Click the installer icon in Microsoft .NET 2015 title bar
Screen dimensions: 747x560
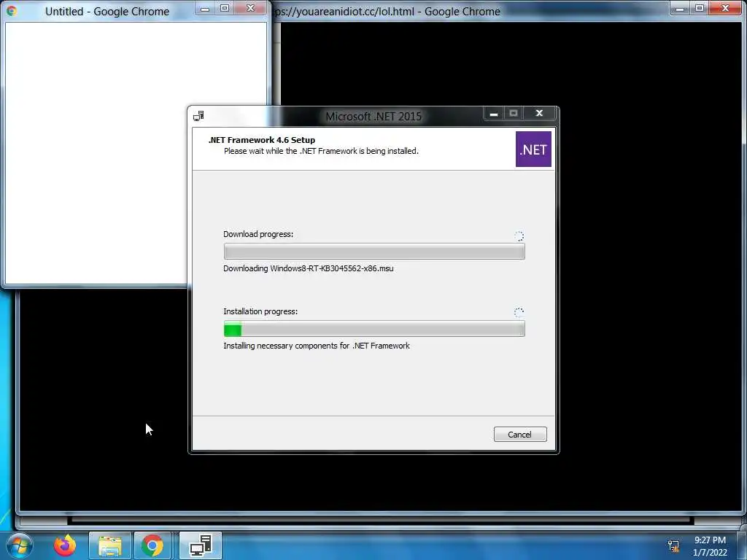[x=198, y=116]
